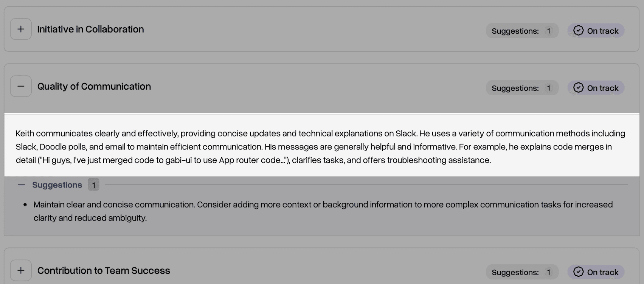Viewport: 644px width, 284px height.
Task: Click On track label in Quality of Communication row
Action: point(602,88)
